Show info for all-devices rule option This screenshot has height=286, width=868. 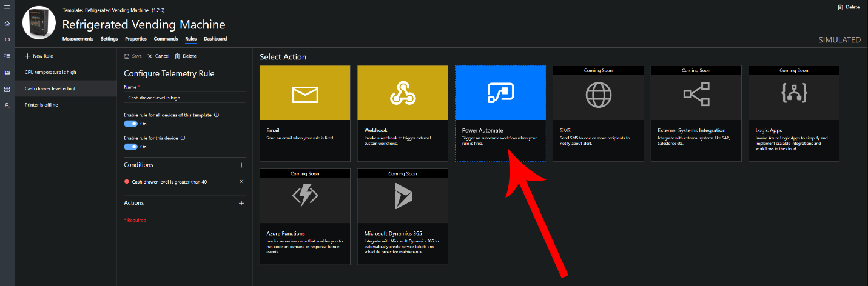coord(217,115)
